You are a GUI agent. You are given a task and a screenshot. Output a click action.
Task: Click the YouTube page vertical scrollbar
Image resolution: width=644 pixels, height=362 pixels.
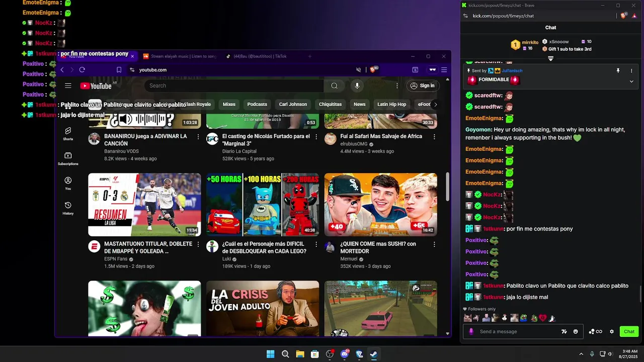point(448,186)
